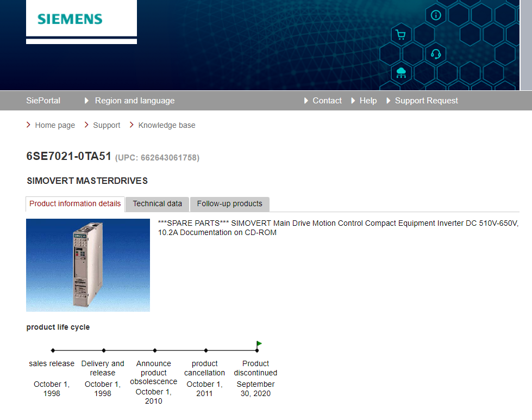The height and width of the screenshot is (420, 532).
Task: Expand the Help menu
Action: pos(368,101)
